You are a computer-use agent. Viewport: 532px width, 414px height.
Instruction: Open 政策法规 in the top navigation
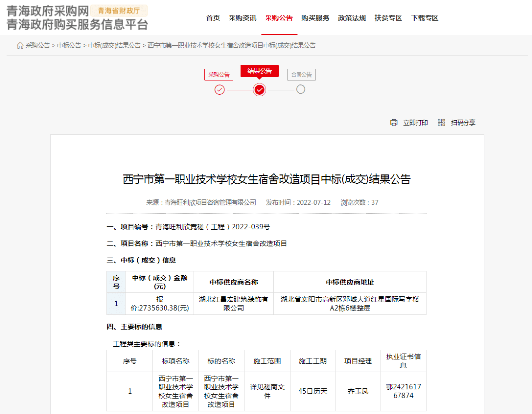352,18
